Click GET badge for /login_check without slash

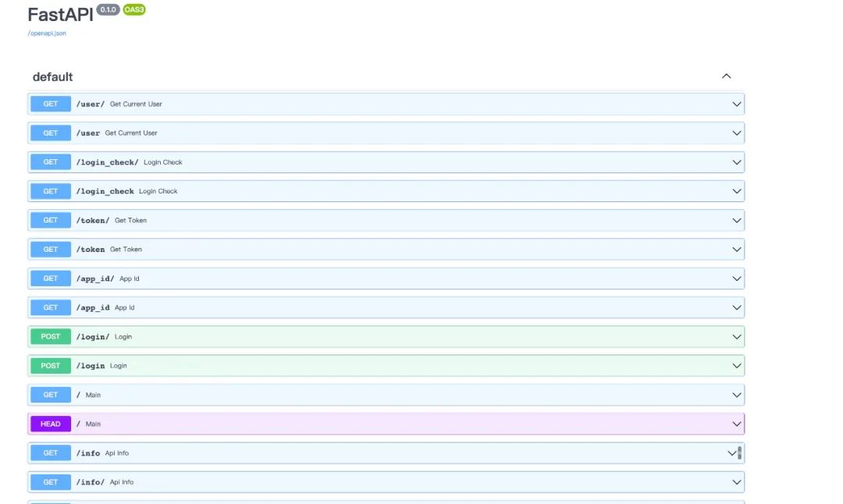(x=51, y=190)
